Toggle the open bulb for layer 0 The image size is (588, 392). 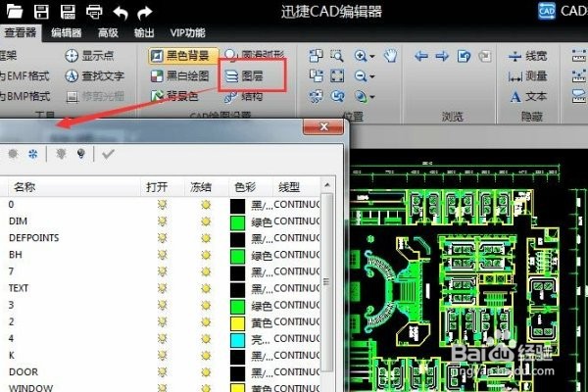coord(162,205)
